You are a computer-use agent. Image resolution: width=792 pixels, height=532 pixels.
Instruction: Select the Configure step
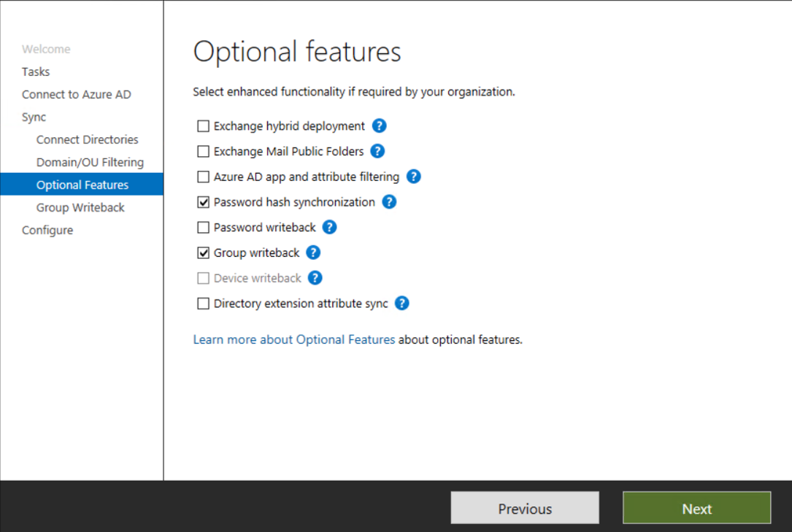[47, 230]
